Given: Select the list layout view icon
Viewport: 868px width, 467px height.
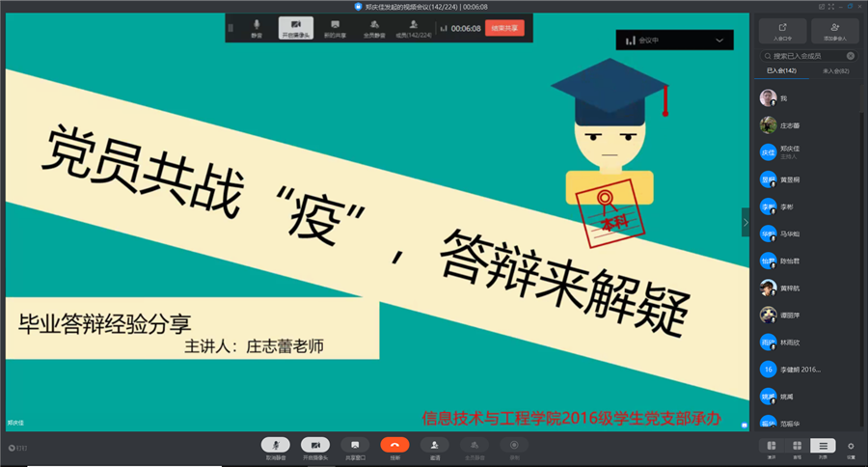Looking at the screenshot, I should click(822, 446).
